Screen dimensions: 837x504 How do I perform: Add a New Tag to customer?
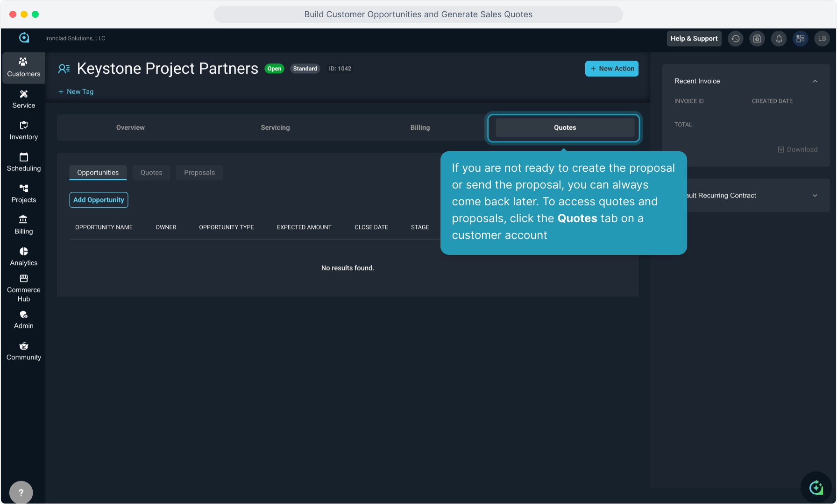pyautogui.click(x=76, y=92)
